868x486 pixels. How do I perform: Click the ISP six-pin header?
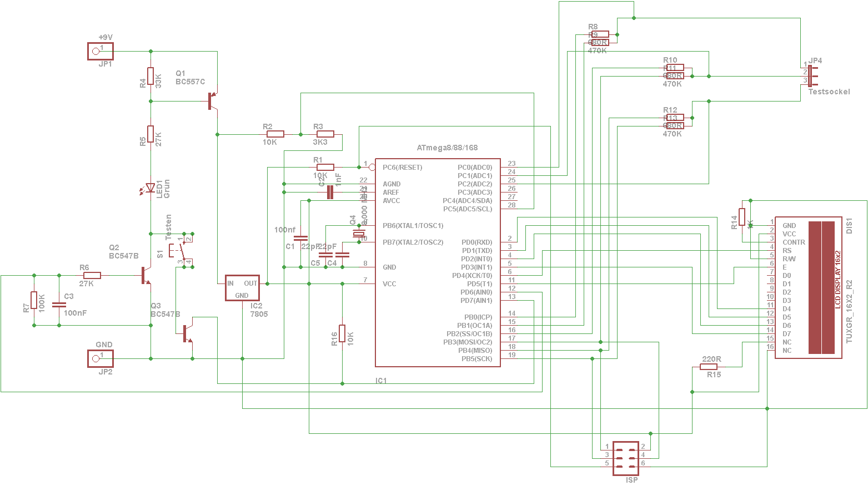tap(625, 458)
